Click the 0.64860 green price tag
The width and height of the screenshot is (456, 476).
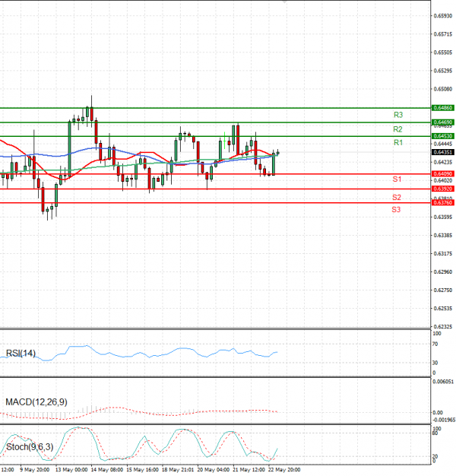[x=442, y=109]
